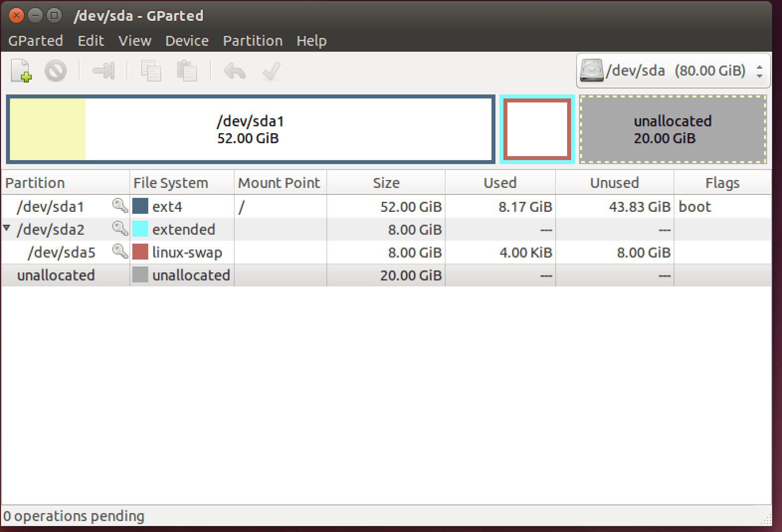Open the Partition menu

click(252, 41)
